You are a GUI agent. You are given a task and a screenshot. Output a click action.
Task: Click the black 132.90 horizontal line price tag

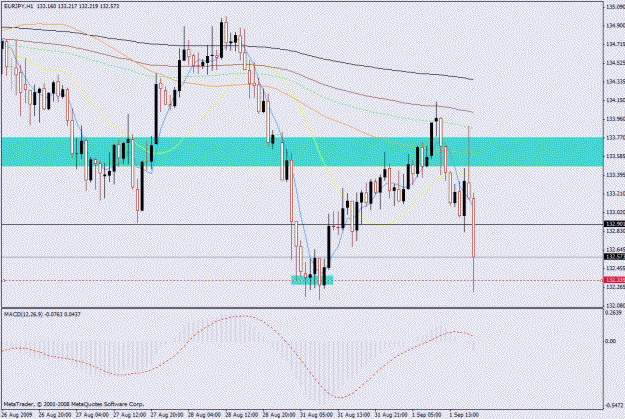[614, 224]
